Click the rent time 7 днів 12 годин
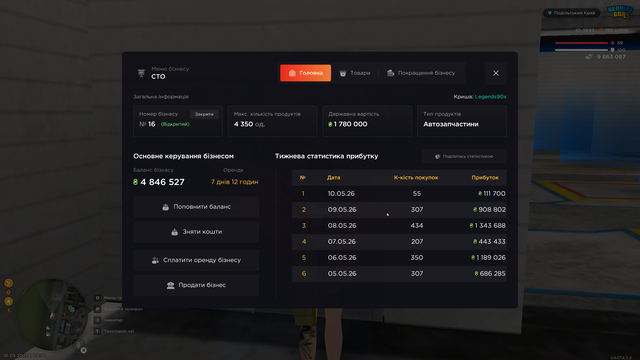640x360 pixels. pyautogui.click(x=234, y=182)
